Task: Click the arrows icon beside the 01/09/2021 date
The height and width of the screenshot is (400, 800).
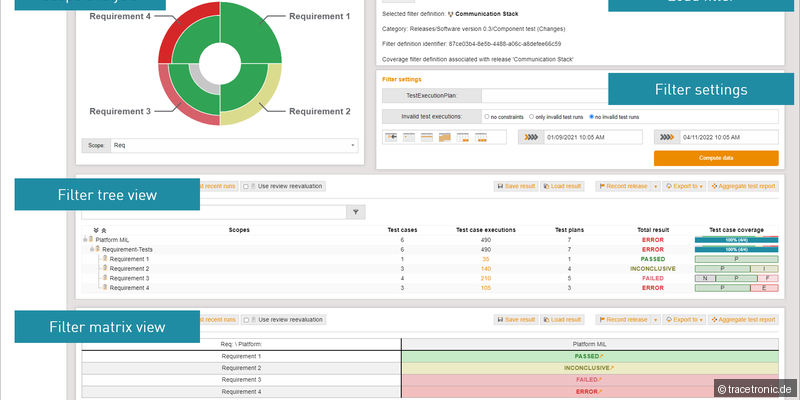Action: pos(530,137)
